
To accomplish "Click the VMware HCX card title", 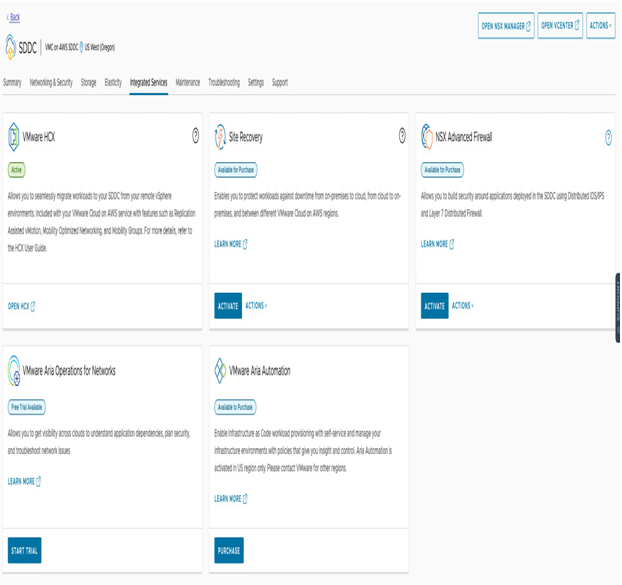I will (39, 137).
